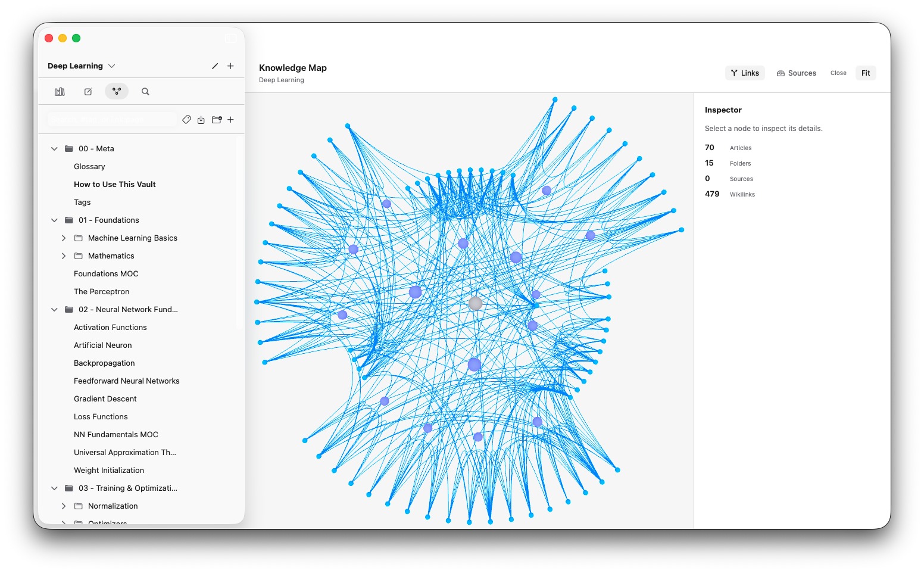This screenshot has width=924, height=573.
Task: Collapse the 00 - Meta folder chevron
Action: (x=54, y=149)
